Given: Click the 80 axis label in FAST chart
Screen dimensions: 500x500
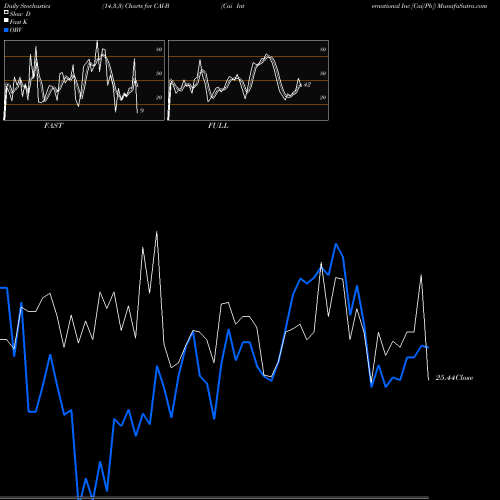Looking at the screenshot, I should pos(159,49).
